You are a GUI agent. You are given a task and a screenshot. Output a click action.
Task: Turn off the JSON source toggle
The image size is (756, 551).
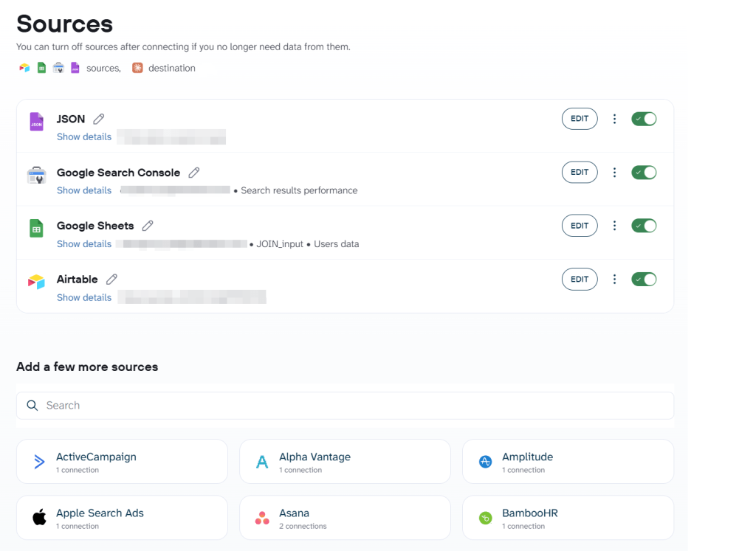(644, 119)
